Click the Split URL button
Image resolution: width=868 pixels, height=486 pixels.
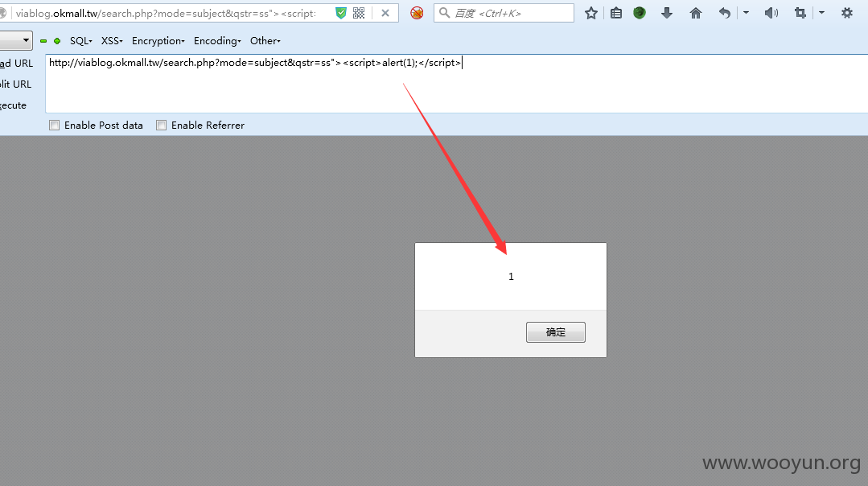tap(15, 84)
